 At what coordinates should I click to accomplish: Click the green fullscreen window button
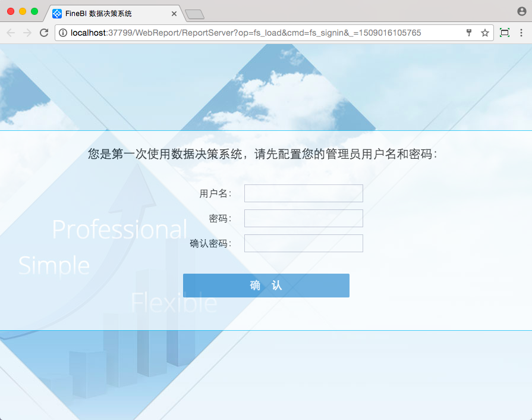(34, 11)
